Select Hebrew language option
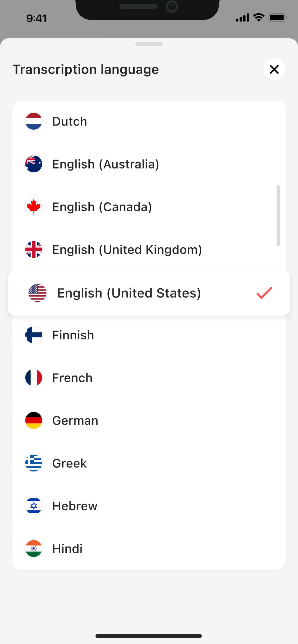298x644 pixels. 149,506
